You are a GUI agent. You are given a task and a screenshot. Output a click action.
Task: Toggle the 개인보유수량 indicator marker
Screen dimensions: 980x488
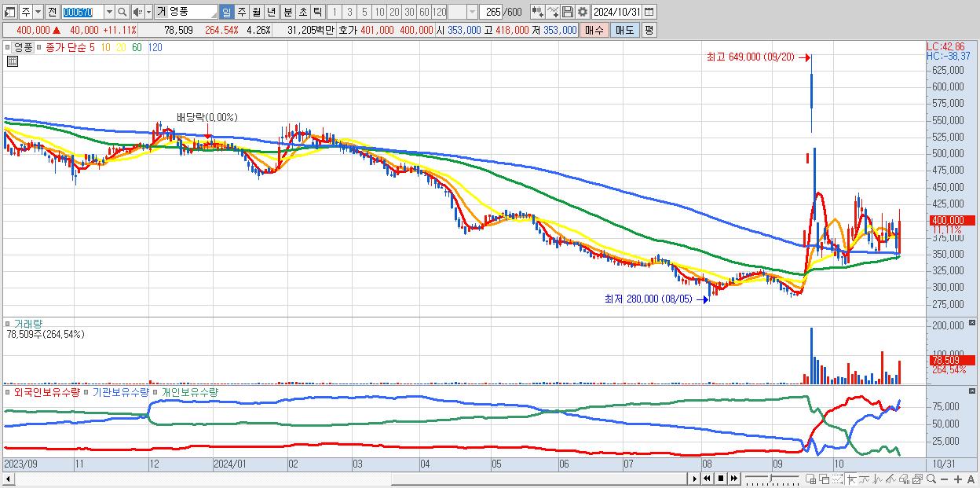pyautogui.click(x=156, y=391)
